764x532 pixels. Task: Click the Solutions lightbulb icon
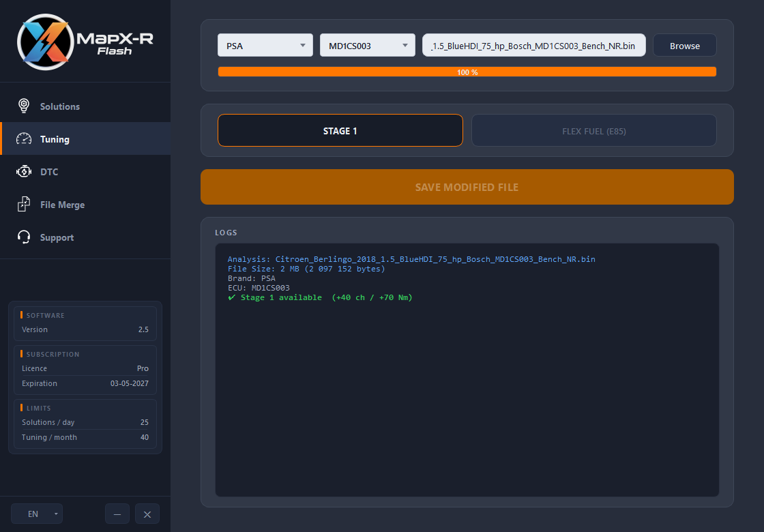click(23, 106)
